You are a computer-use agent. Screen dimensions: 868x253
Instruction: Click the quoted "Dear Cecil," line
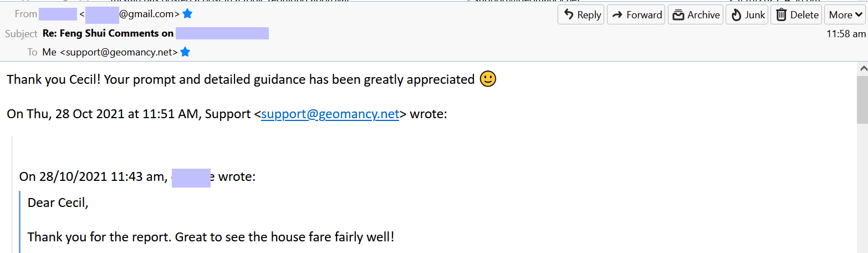point(58,203)
